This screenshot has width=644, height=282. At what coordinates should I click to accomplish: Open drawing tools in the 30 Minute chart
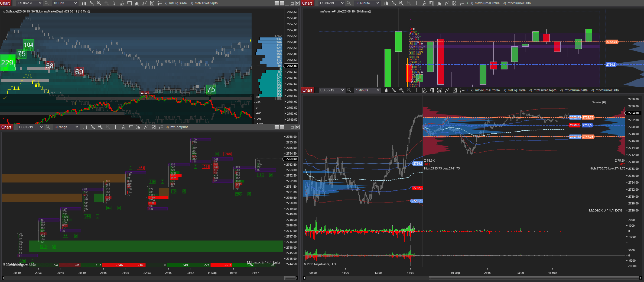[x=394, y=3]
